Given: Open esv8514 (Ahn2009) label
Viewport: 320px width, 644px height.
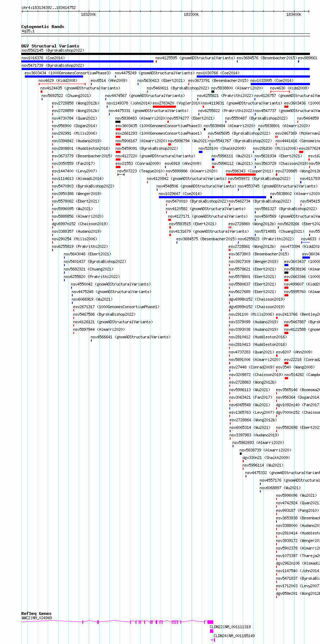Looking at the screenshot, I should [109, 80].
